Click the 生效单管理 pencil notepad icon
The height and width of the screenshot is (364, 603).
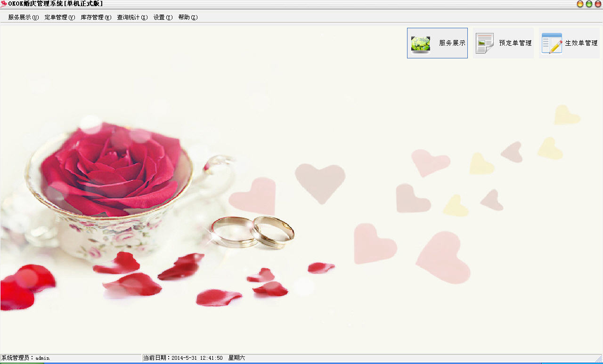552,43
